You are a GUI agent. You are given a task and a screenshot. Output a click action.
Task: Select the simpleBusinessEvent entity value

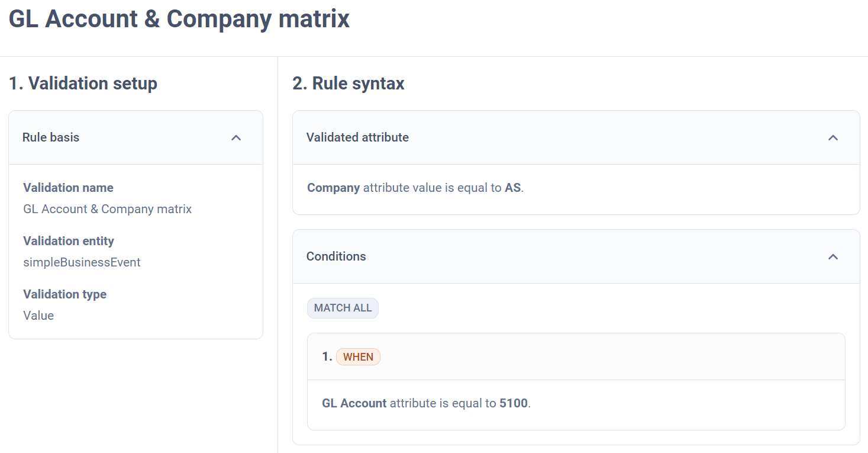82,262
